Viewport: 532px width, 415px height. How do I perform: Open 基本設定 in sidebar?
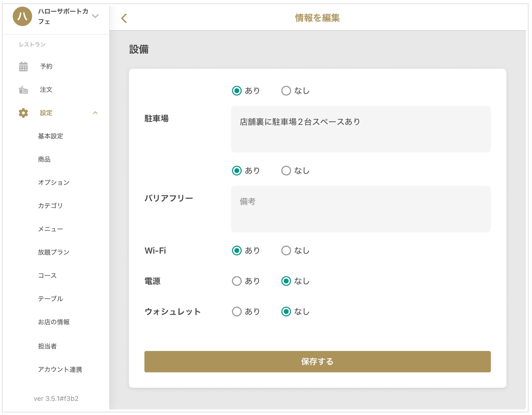tap(50, 136)
